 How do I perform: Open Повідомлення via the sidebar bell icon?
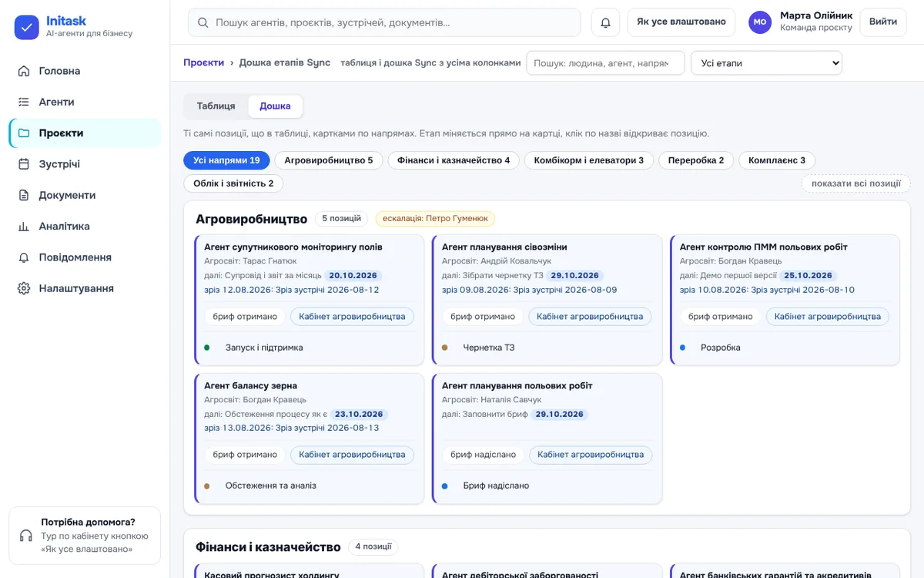[24, 257]
